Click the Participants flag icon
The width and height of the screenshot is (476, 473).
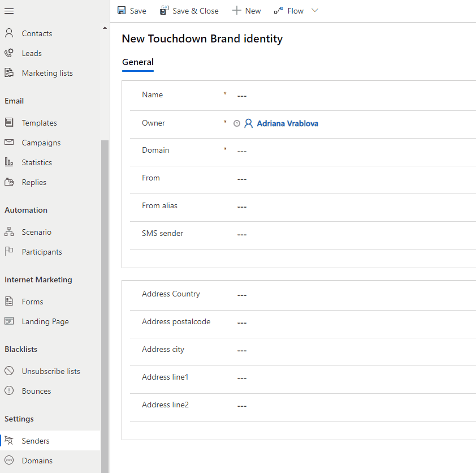click(9, 251)
